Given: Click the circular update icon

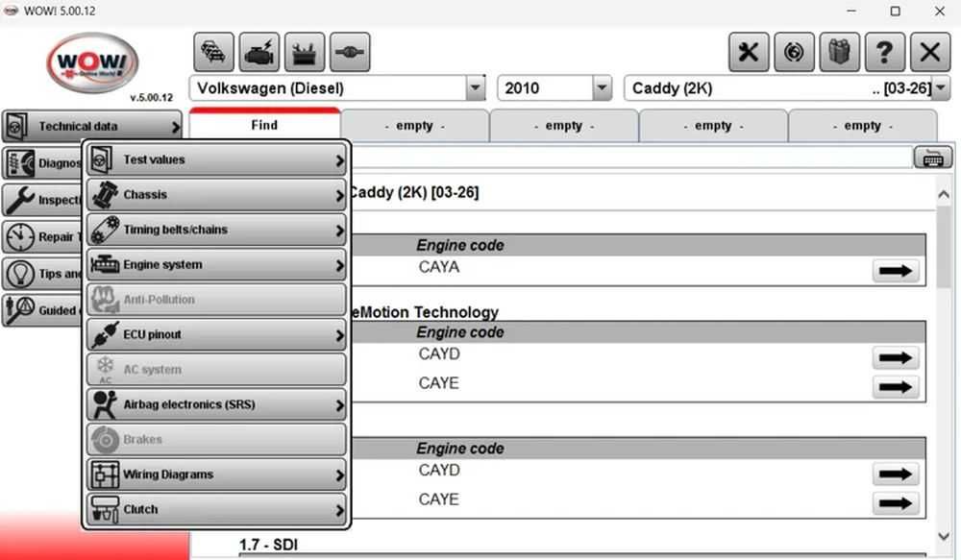Looking at the screenshot, I should pos(794,52).
